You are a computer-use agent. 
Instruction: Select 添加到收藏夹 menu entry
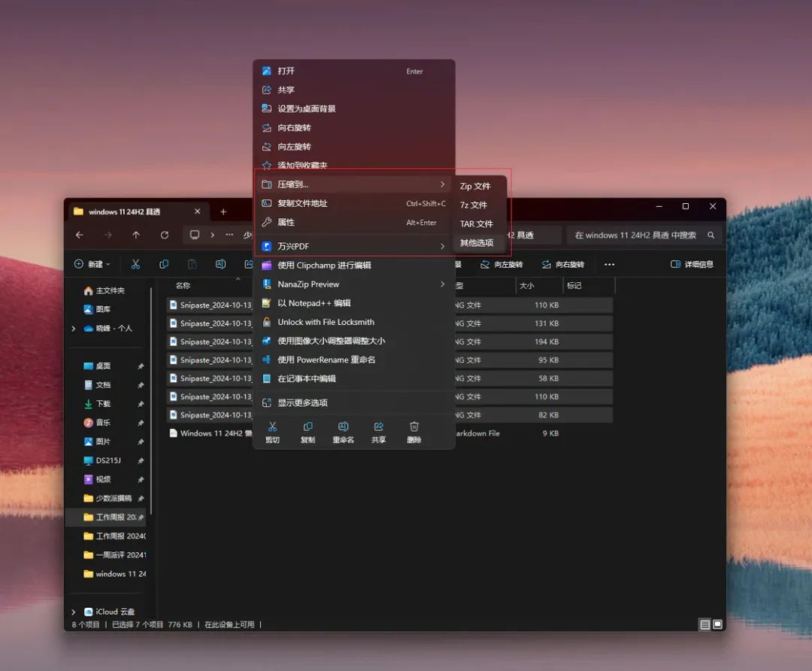pyautogui.click(x=353, y=165)
